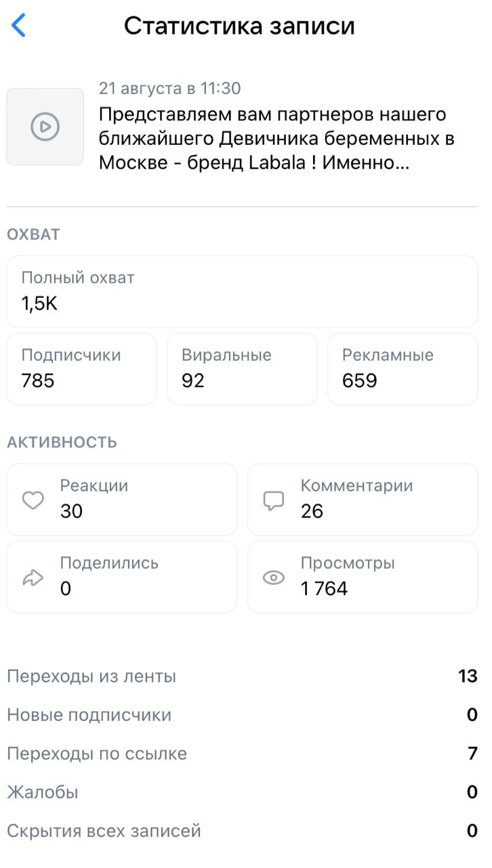
Task: Click the Переходы из ленты row
Action: click(242, 676)
